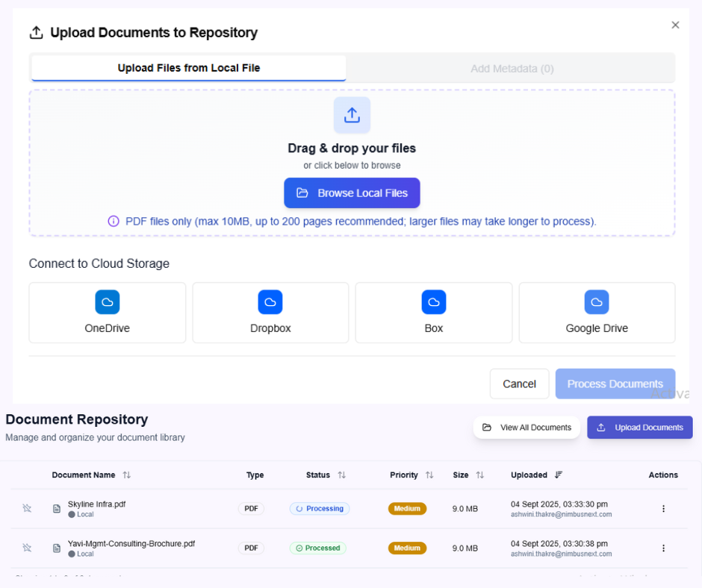The width and height of the screenshot is (702, 588).
Task: Click the Dropbox cloud icon
Action: [x=270, y=302]
